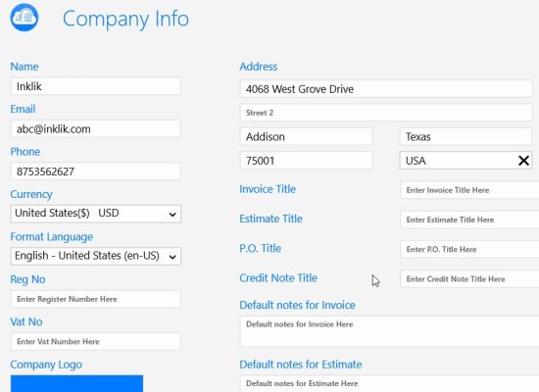Select the Vat Number input field
This screenshot has height=392, width=539.
96,341
